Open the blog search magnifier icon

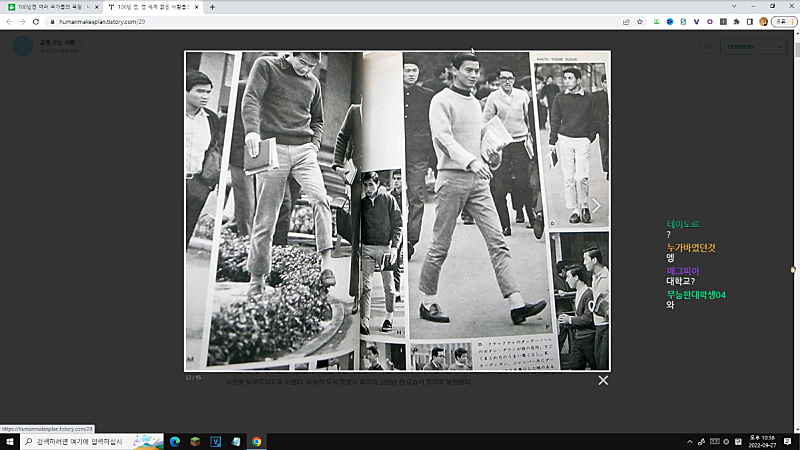coord(707,46)
